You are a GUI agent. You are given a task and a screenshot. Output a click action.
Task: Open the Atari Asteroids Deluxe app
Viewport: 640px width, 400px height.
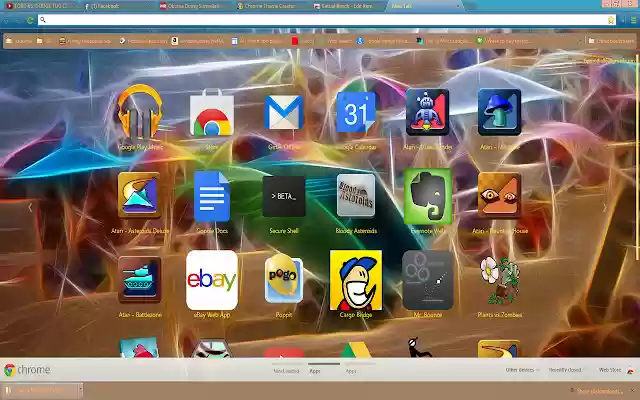[x=140, y=195]
